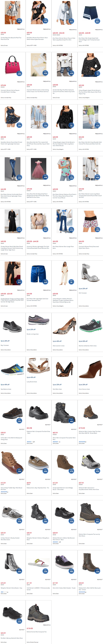This screenshot has width=103, height=644.
Task: Open the pink crocodile pattern handbag thumbnail
Action: [x=13, y=65]
